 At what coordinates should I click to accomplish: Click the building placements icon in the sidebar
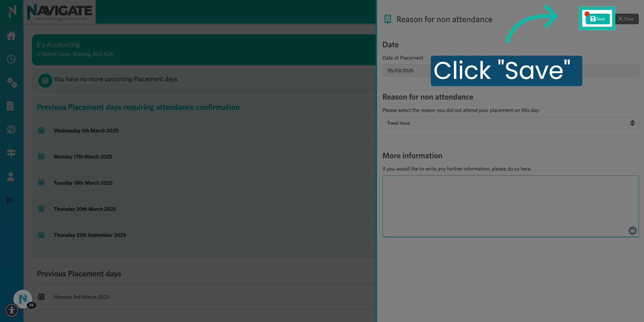11,106
